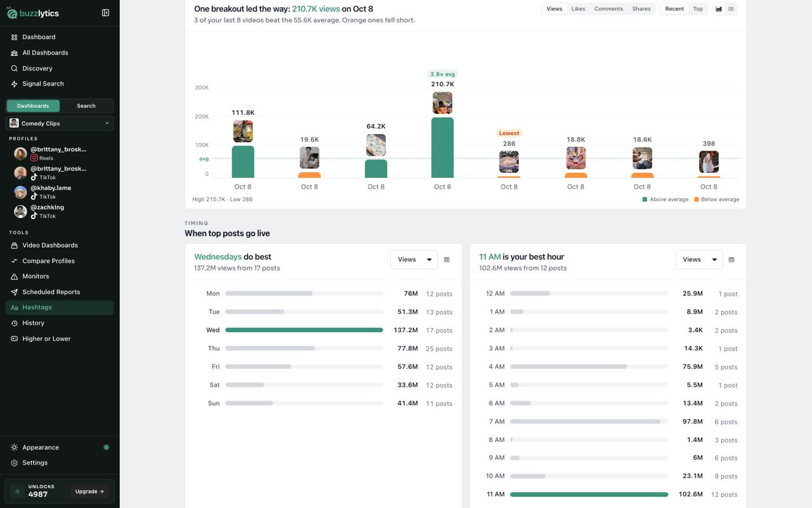Open Views dropdown in best hour card
Viewport: 812px width, 508px height.
tap(698, 260)
